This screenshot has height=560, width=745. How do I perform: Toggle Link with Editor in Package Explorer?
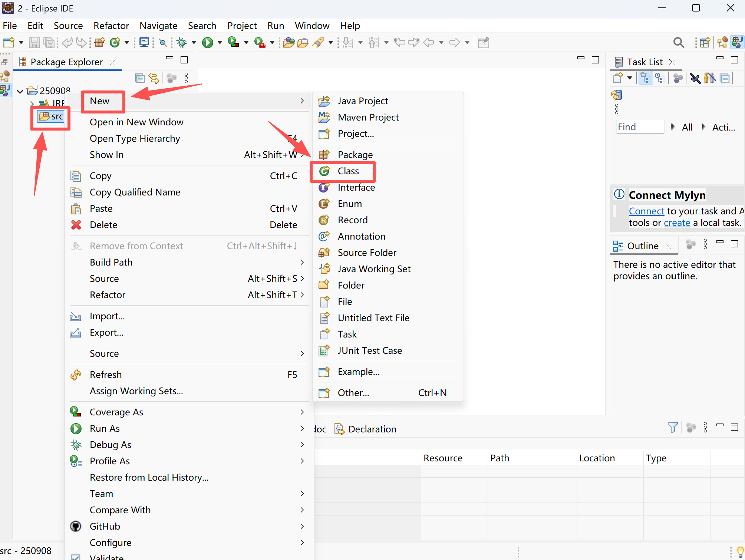click(154, 78)
